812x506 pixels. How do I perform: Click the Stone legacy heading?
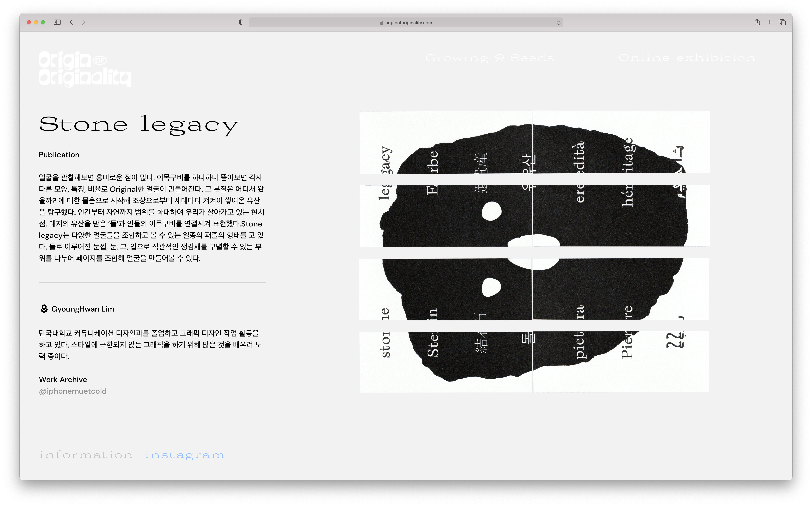point(139,125)
